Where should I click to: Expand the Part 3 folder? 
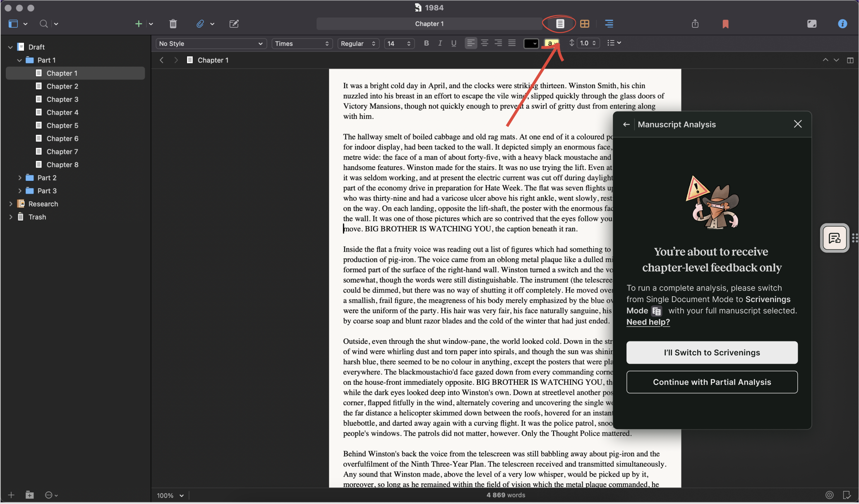click(x=19, y=191)
